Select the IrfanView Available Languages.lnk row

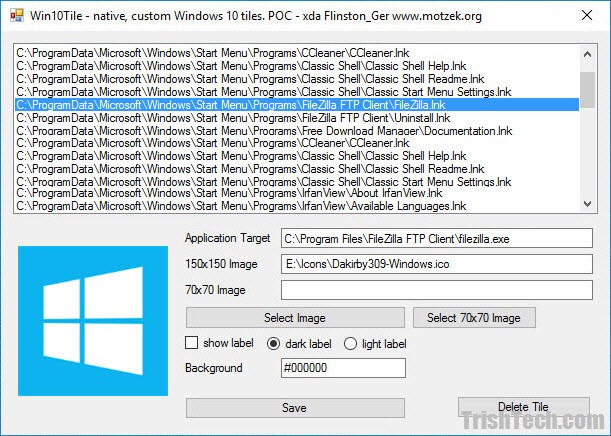coord(297,206)
